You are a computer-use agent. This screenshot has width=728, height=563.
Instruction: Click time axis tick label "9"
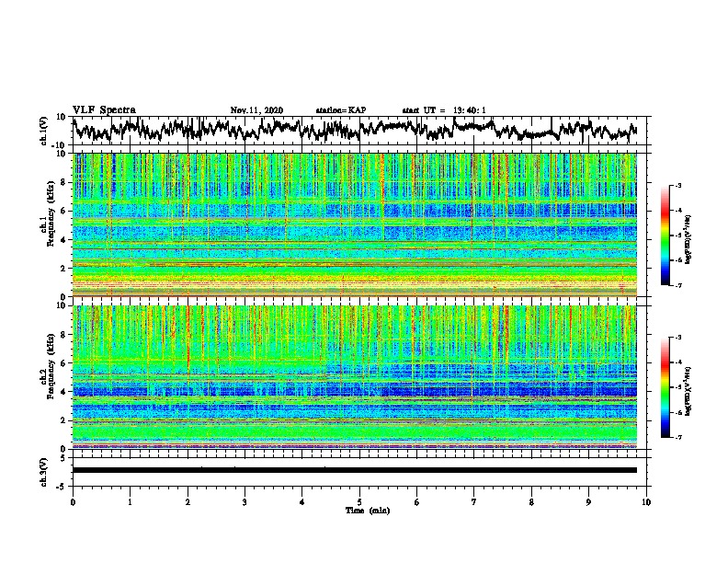coord(588,502)
